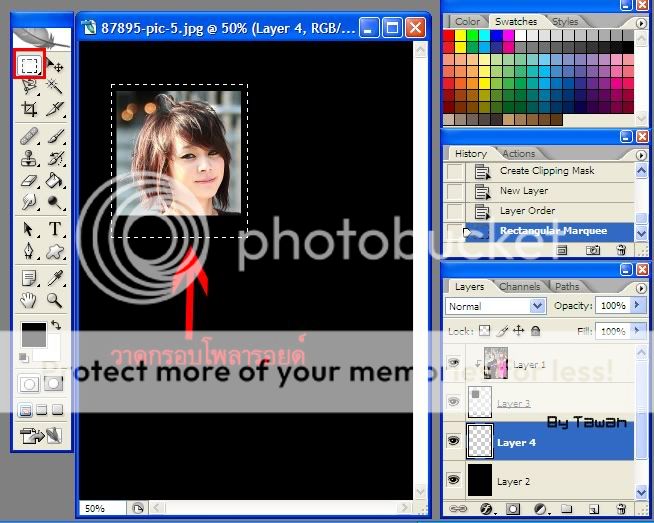Create a new layer button
This screenshot has width=654, height=523.
point(594,509)
